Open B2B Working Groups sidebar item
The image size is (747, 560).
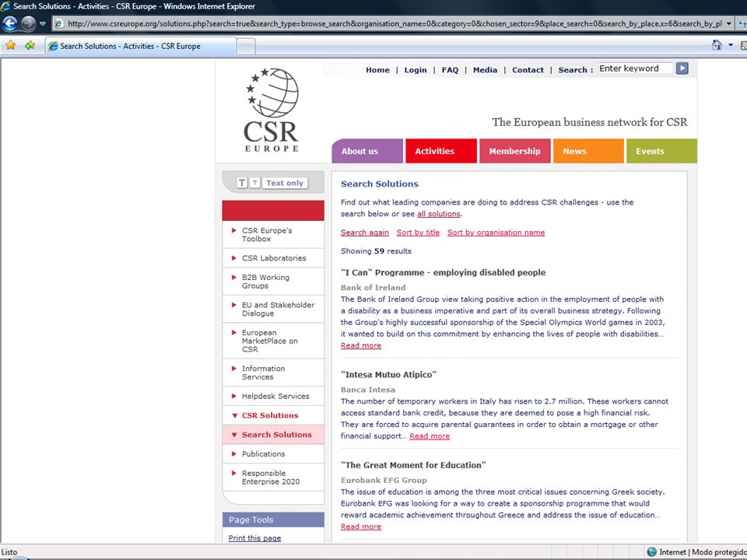273,282
